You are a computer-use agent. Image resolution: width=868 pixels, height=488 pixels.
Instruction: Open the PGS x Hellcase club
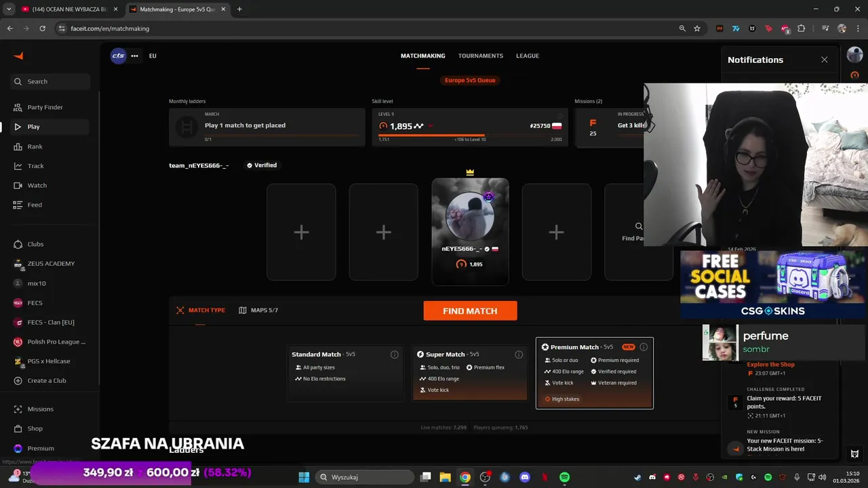coord(50,361)
